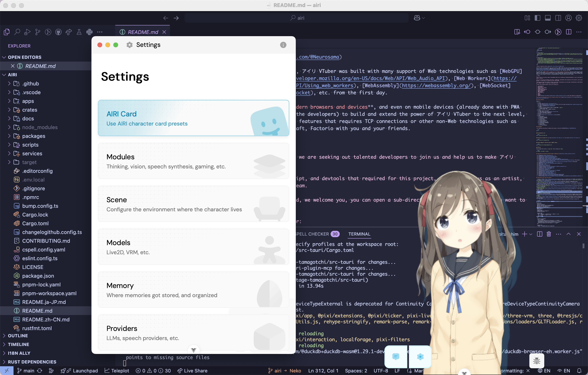The height and width of the screenshot is (375, 588).
Task: Open the Scene settings card
Action: 193,204
